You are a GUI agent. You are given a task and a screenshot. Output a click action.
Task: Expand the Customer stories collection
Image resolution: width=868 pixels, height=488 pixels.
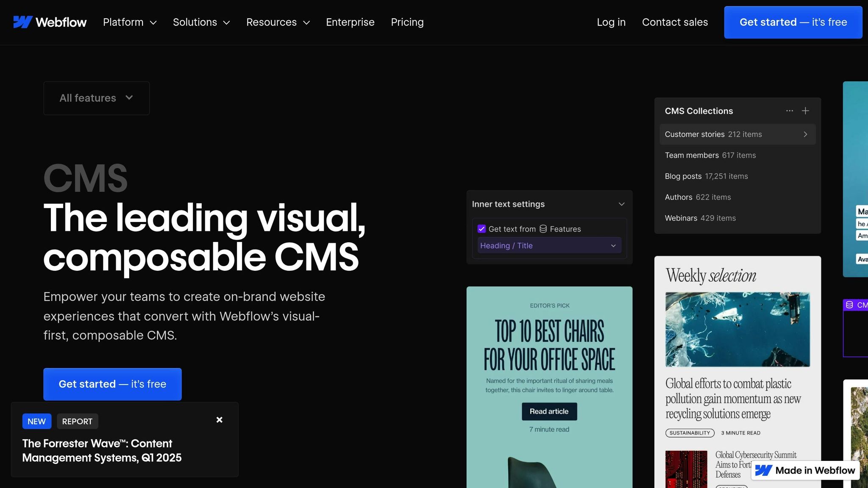[x=805, y=134]
